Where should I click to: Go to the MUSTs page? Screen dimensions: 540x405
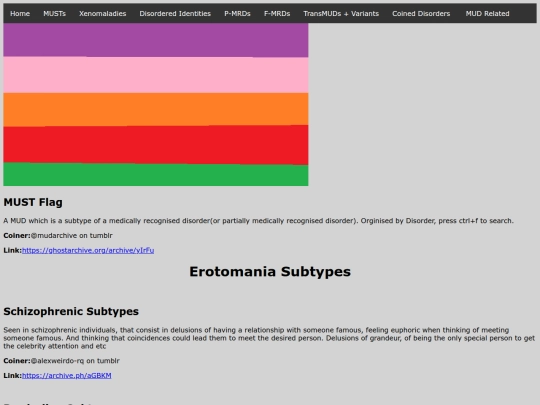(54, 13)
